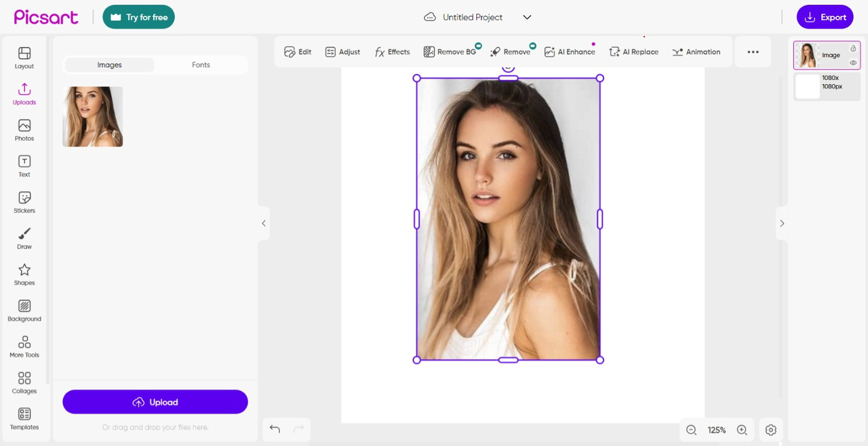Switch to the Fonts tab
Viewport: 868px width, 446px height.
(x=201, y=65)
